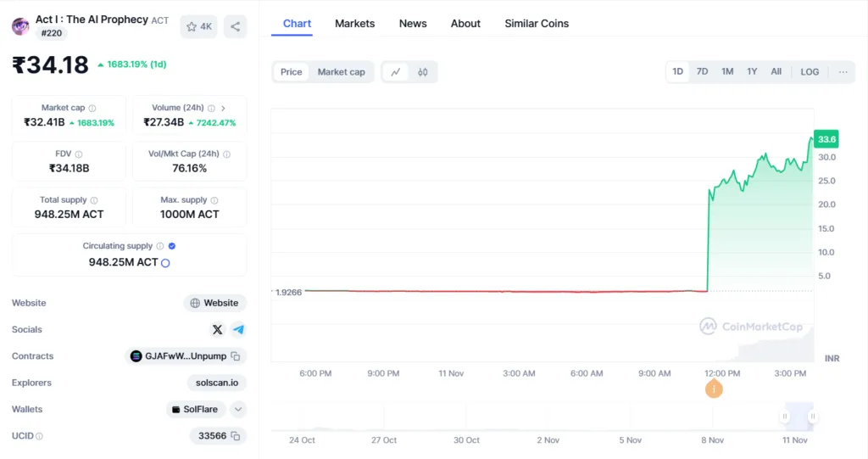Screen dimensions: 868x459
Task: Open the Similar Coins tab
Action: (x=537, y=24)
